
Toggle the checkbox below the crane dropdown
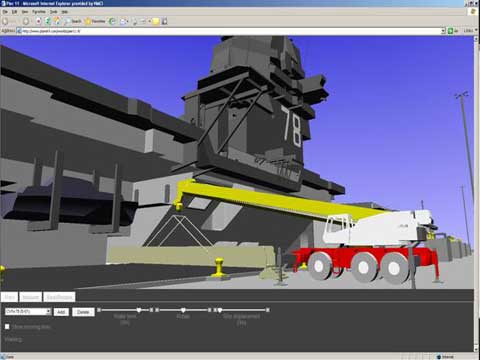tap(7, 327)
